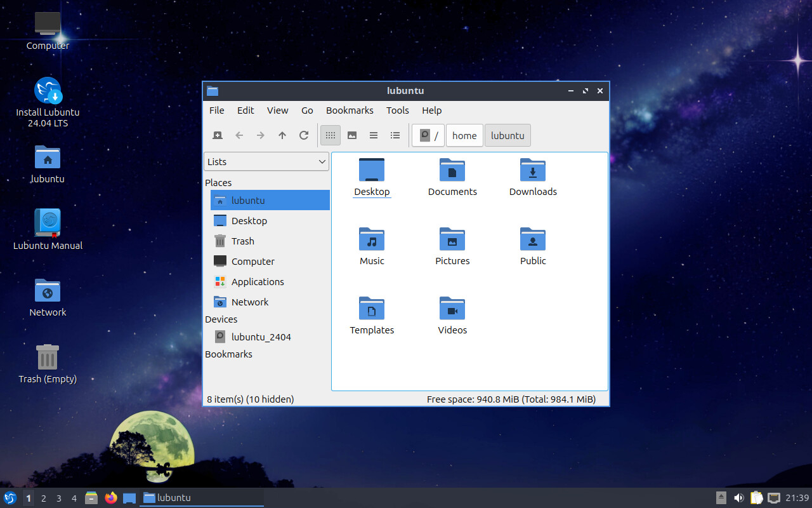Click the Devices sidebar heading

coord(221,319)
